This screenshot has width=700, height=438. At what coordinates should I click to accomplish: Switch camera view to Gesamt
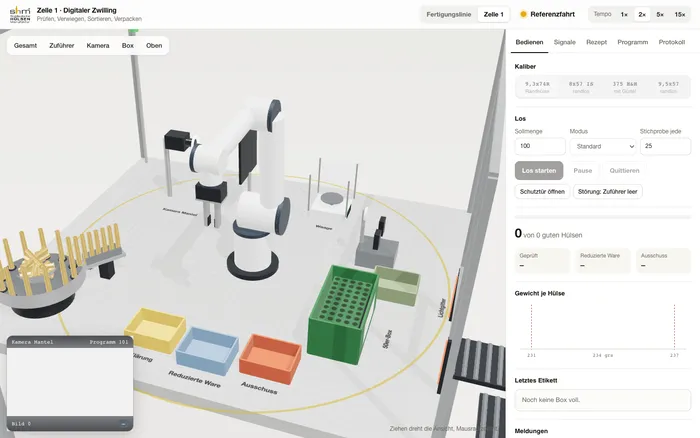25,46
